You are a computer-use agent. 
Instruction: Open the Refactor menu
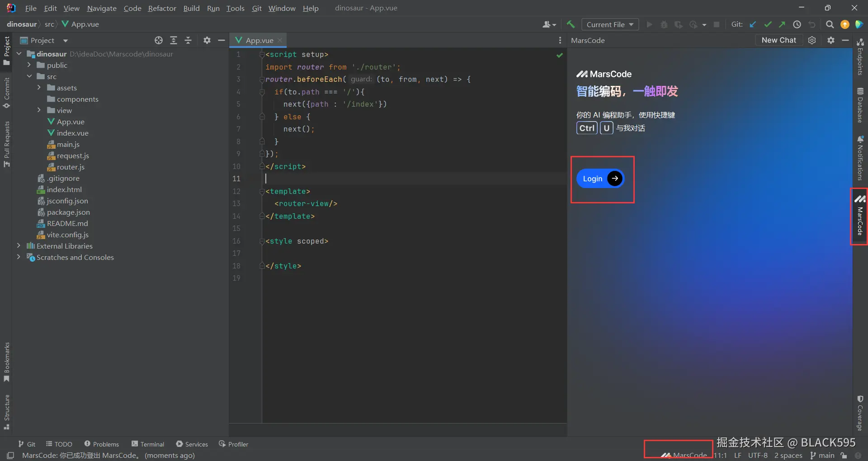(162, 8)
